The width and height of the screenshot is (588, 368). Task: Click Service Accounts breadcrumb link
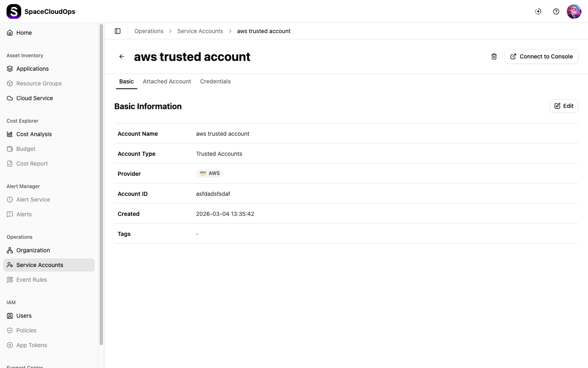(200, 31)
